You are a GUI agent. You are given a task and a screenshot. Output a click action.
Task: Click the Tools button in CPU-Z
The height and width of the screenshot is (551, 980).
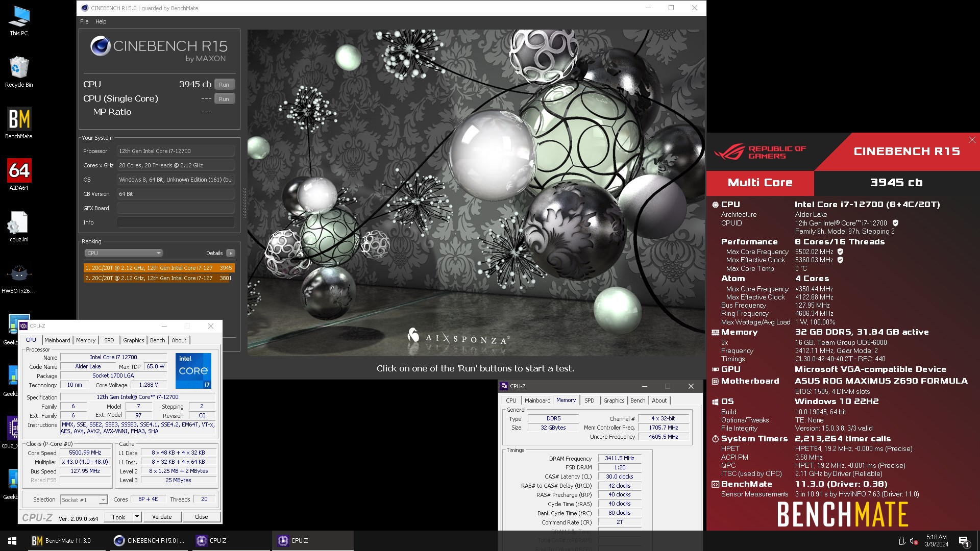[x=118, y=517]
